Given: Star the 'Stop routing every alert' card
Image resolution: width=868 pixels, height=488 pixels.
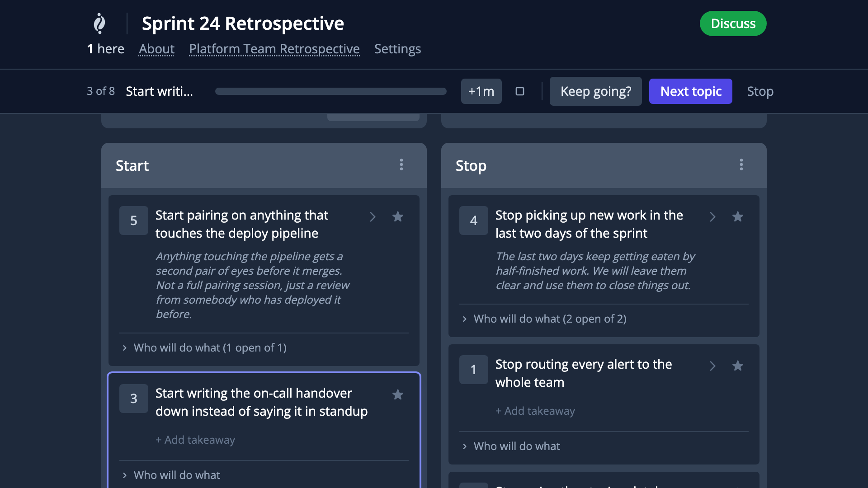Looking at the screenshot, I should [738, 366].
